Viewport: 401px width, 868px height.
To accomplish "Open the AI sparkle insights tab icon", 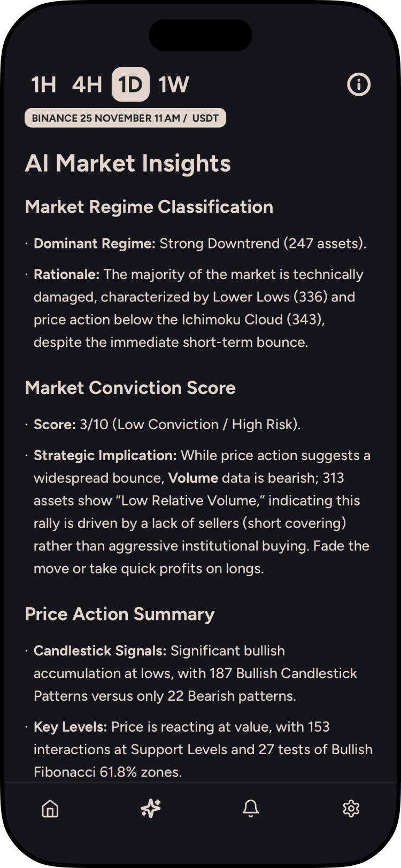I will pos(151,808).
